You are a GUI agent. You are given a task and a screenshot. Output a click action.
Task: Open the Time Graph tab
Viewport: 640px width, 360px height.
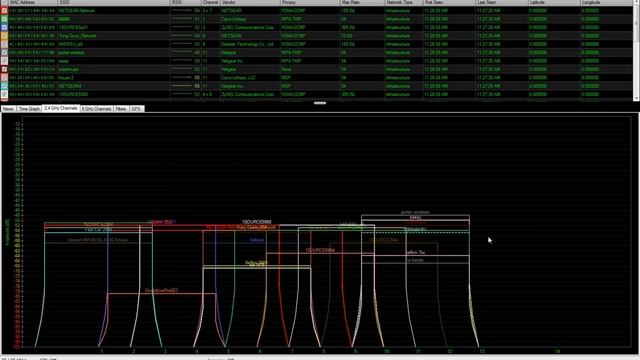coord(29,109)
